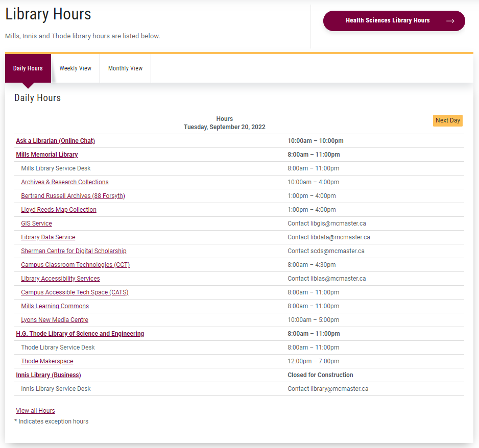The image size is (479, 448).
Task: Switch to the Weekly View tab
Action: point(75,68)
